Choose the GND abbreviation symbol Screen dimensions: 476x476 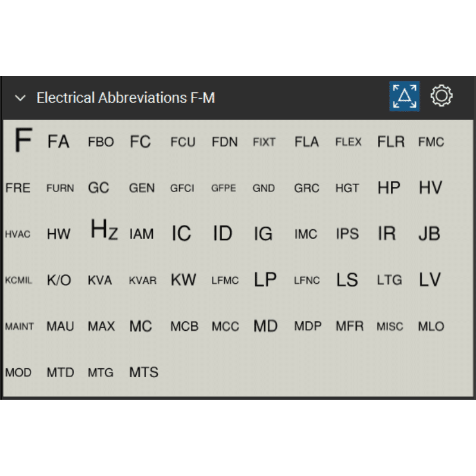[x=264, y=189]
